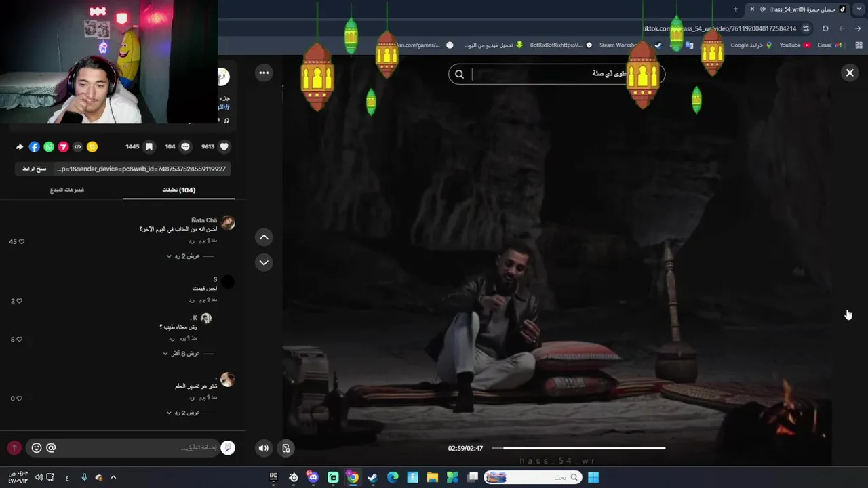Open Steam from the taskbar
Viewport: 868px width, 488px height.
click(x=372, y=477)
